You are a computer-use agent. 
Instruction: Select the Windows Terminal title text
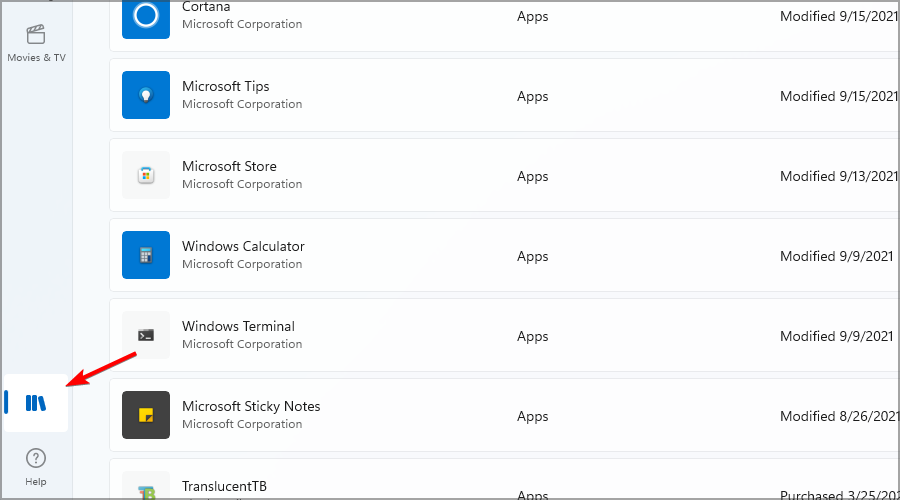click(238, 326)
